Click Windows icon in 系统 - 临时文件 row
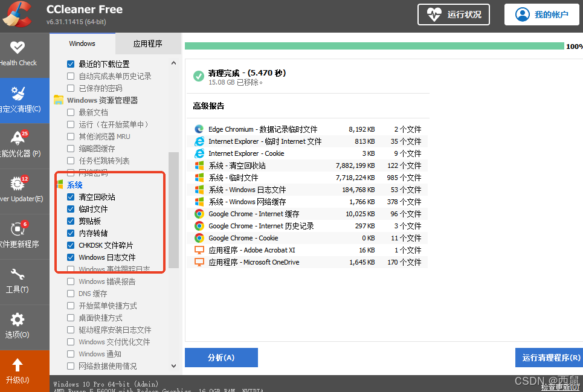Image resolution: width=583 pixels, height=392 pixels. click(x=199, y=177)
